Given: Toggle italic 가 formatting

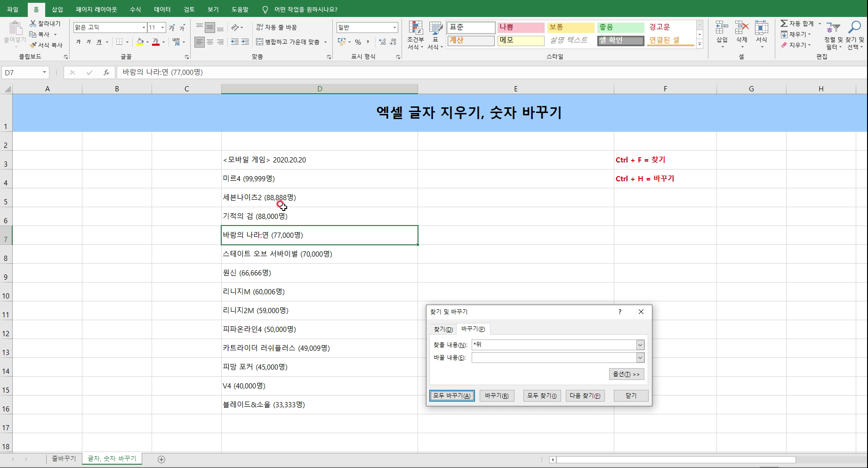Looking at the screenshot, I should point(88,42).
